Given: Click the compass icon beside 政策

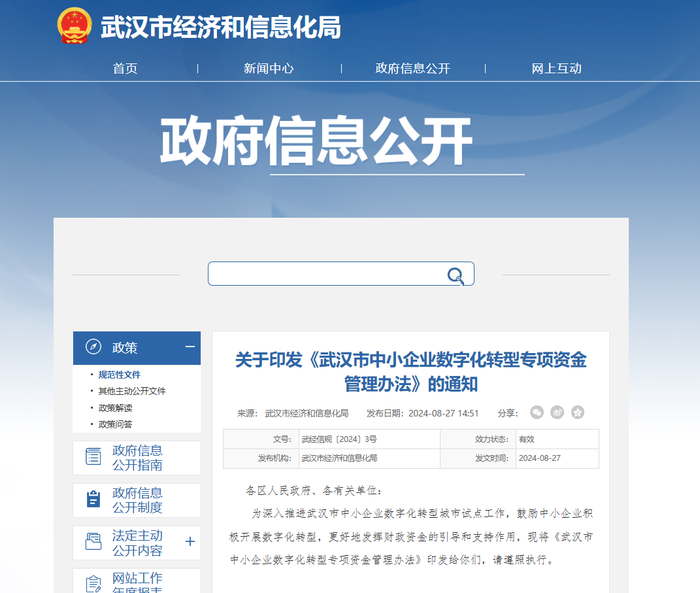Looking at the screenshot, I should tap(93, 347).
